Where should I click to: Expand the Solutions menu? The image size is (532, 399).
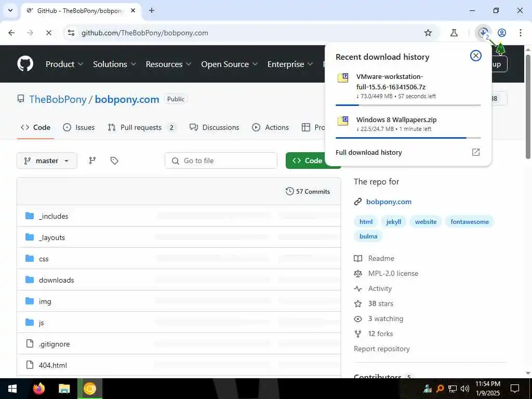[114, 64]
